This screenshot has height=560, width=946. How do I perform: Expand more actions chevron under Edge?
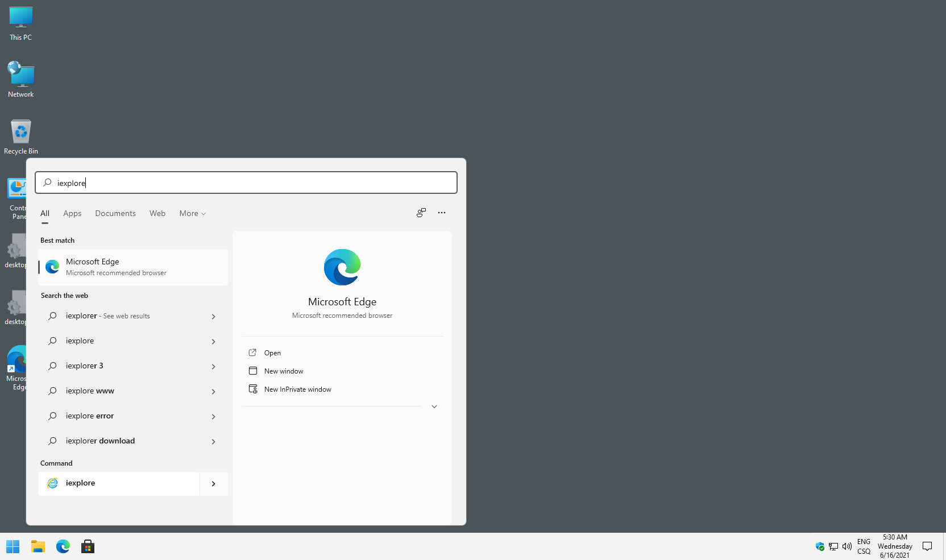(x=434, y=406)
